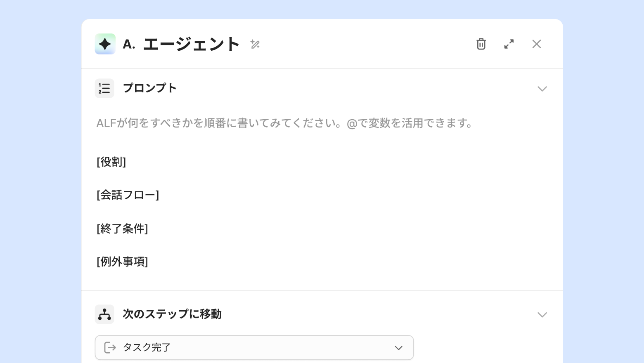Close the agent panel
The height and width of the screenshot is (363, 644).
click(x=537, y=44)
